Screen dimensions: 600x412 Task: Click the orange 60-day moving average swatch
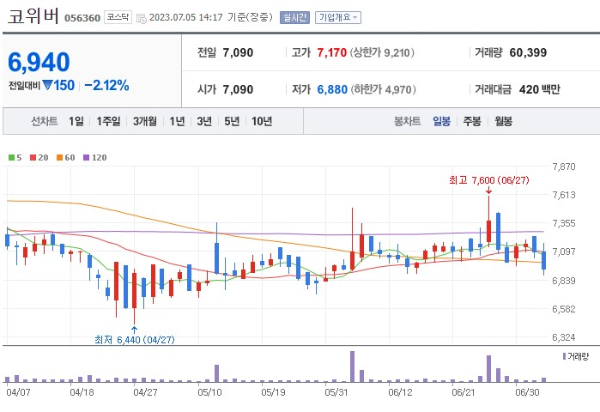60,157
